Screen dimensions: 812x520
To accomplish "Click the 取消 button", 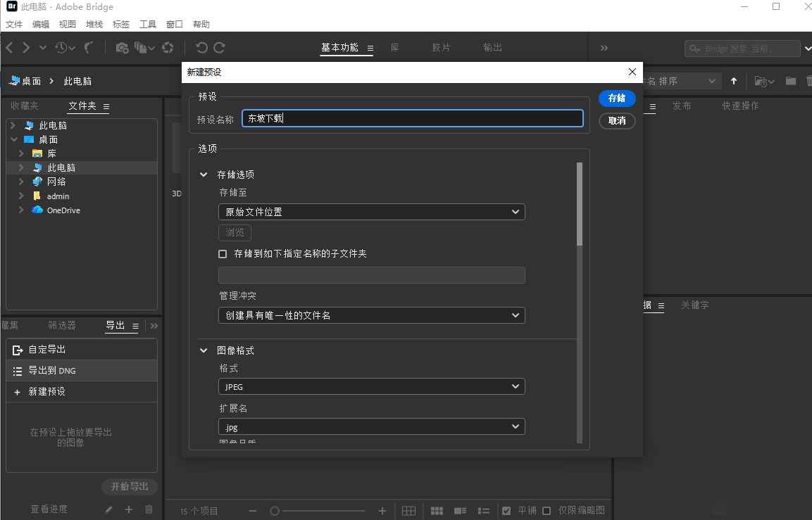I will [617, 121].
